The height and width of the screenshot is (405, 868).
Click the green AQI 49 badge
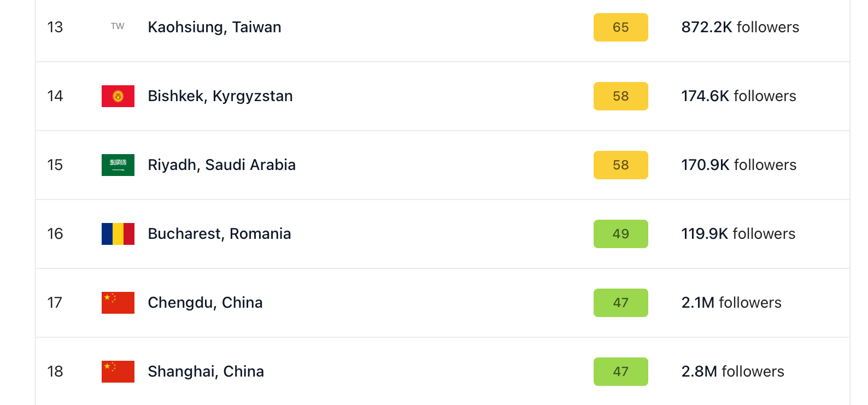(x=620, y=234)
